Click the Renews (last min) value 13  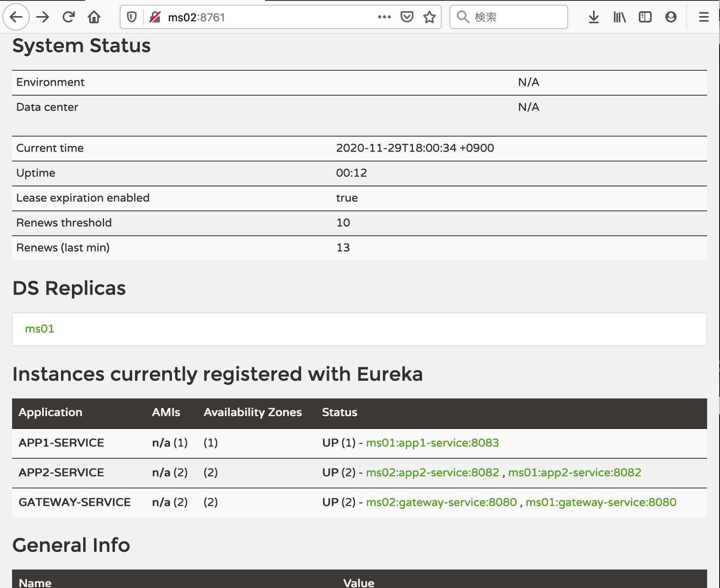[x=343, y=248]
